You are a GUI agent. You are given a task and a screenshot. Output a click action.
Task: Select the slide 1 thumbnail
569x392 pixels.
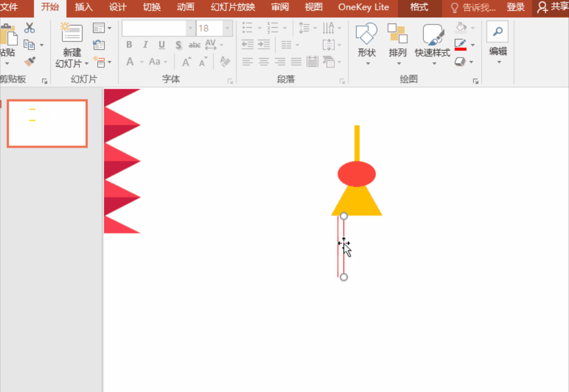click(x=47, y=123)
